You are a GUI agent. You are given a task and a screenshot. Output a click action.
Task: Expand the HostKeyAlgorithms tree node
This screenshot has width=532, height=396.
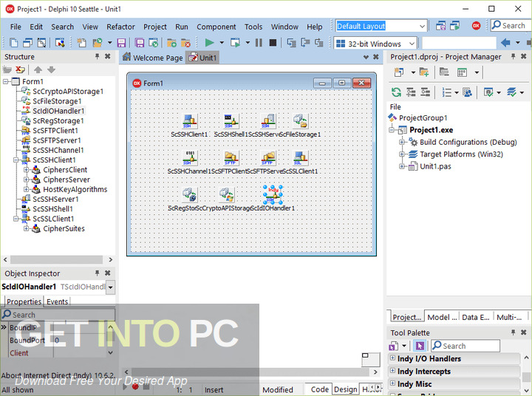click(x=26, y=189)
